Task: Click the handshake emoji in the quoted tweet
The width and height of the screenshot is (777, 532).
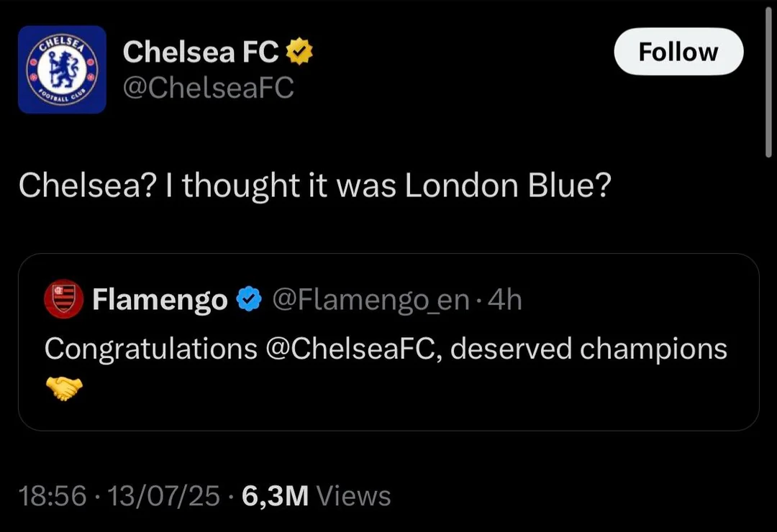Action: click(x=64, y=387)
